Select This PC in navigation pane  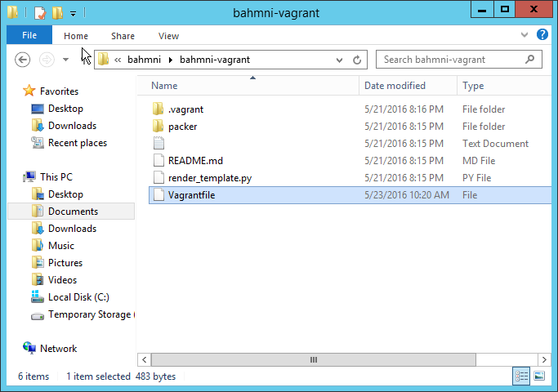[x=56, y=176]
